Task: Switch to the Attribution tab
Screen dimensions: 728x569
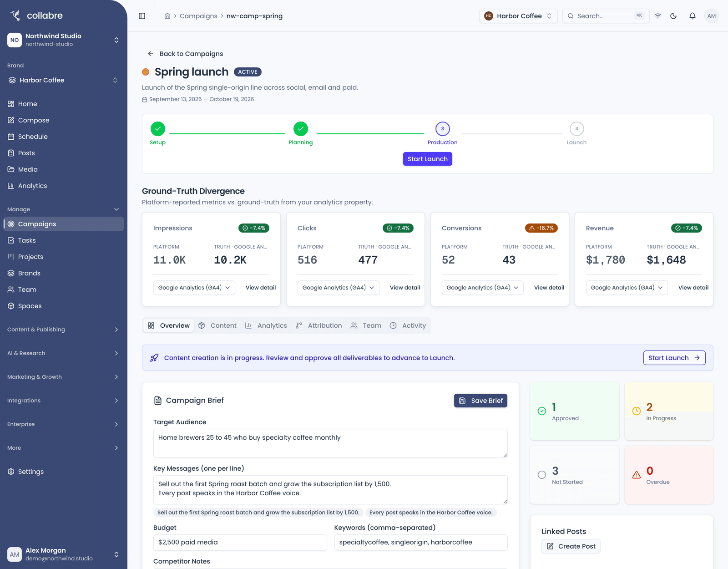Action: [x=319, y=325]
